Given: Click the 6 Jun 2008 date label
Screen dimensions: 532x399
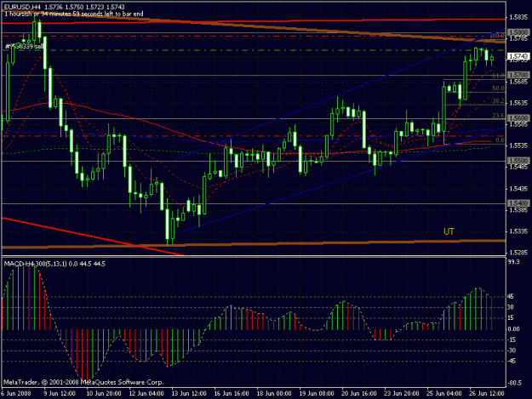Looking at the screenshot, I should tap(16, 394).
